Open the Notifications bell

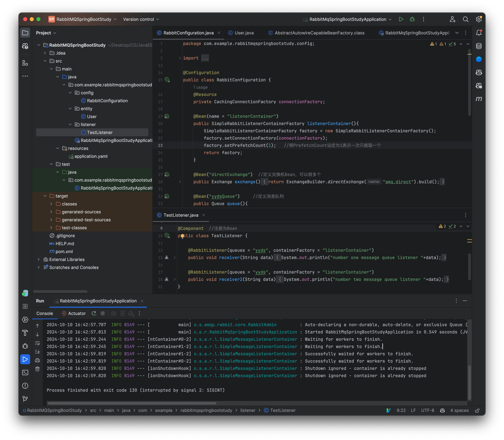(479, 33)
